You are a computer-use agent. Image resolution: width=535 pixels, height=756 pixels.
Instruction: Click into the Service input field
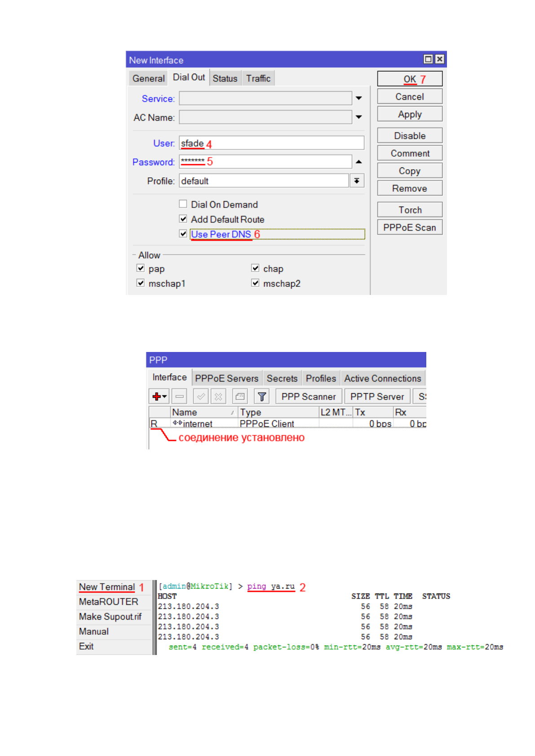265,98
